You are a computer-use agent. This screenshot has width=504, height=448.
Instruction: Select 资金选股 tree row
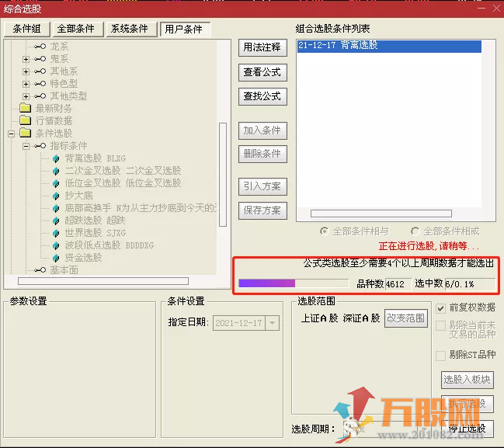(x=83, y=258)
